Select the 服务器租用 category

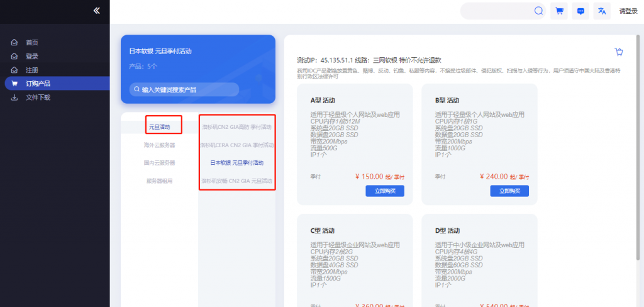tap(159, 181)
